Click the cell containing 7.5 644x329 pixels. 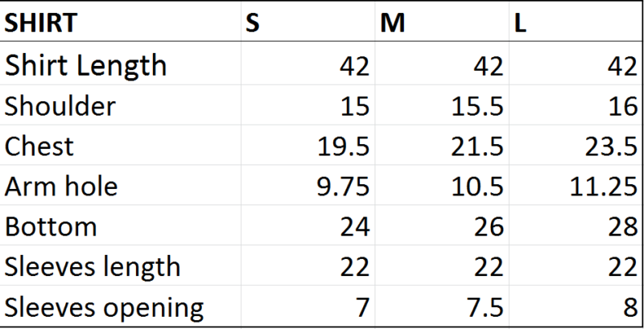pos(442,306)
